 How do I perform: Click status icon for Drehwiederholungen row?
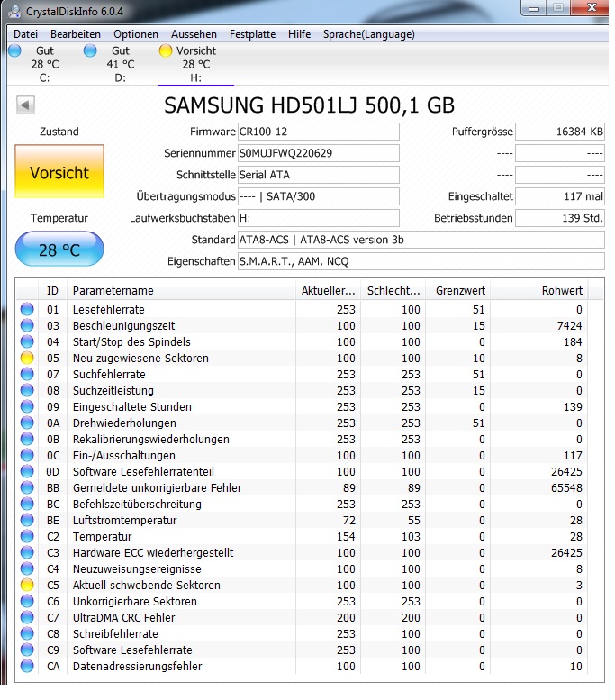click(27, 423)
